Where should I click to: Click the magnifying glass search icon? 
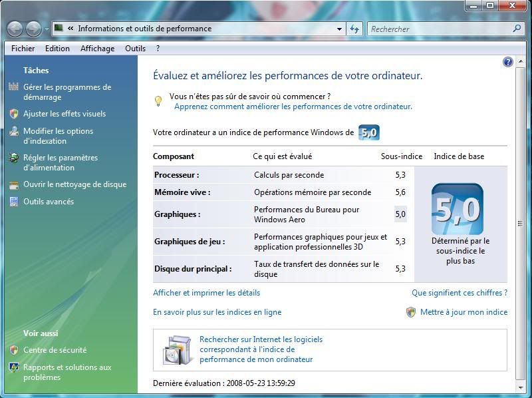(517, 29)
